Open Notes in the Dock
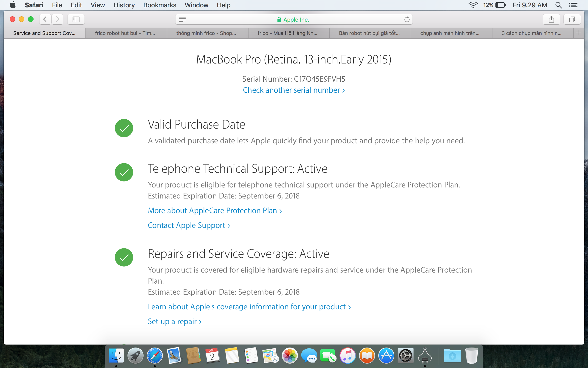This screenshot has width=588, height=368. [x=232, y=356]
